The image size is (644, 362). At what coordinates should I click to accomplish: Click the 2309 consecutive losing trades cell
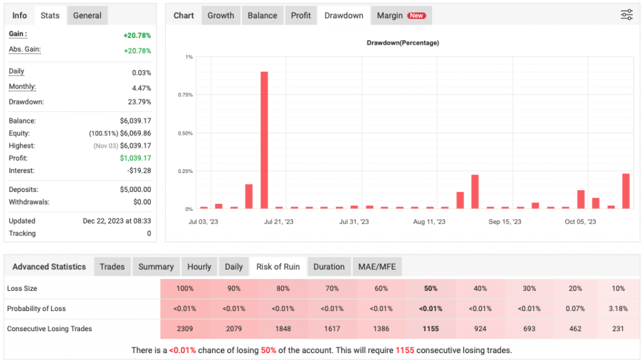tap(184, 329)
